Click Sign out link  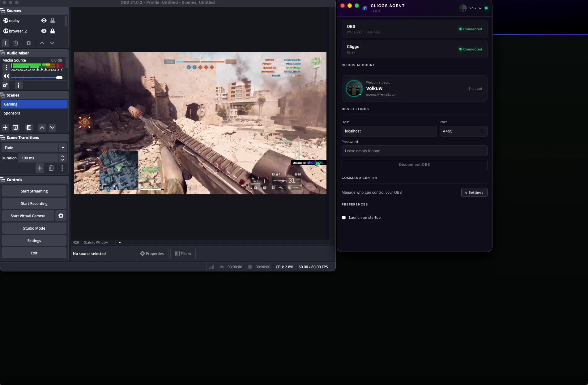[x=475, y=89]
